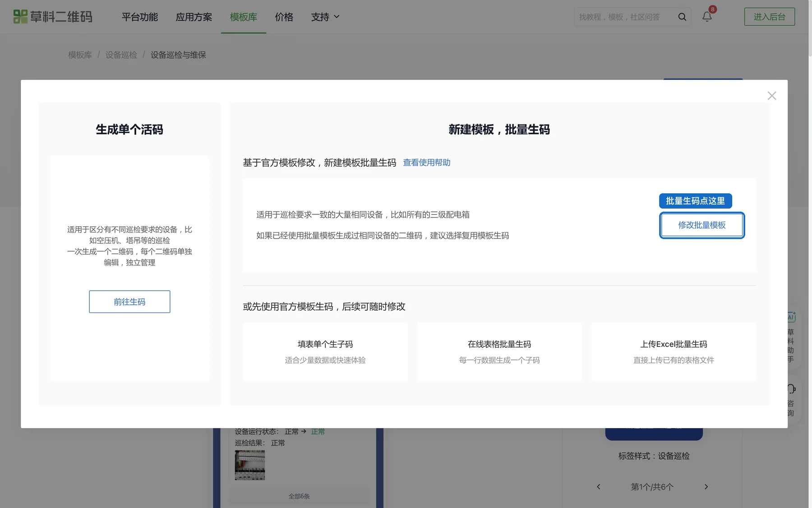Click the 生成单个活码 heading
Viewport: 812px width, 508px height.
click(129, 130)
